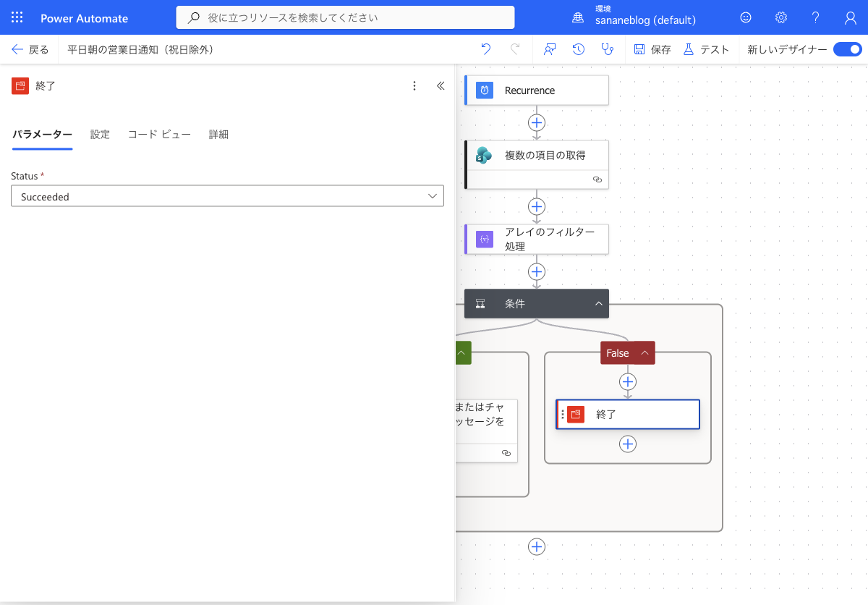Switch to the コード ビュー tab
868x605 pixels.
(x=159, y=135)
